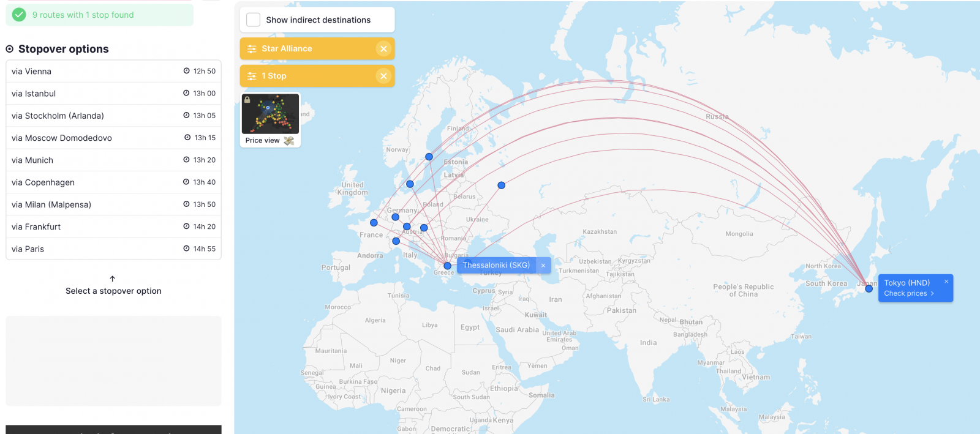Remove the 1 Stop filter

point(383,76)
